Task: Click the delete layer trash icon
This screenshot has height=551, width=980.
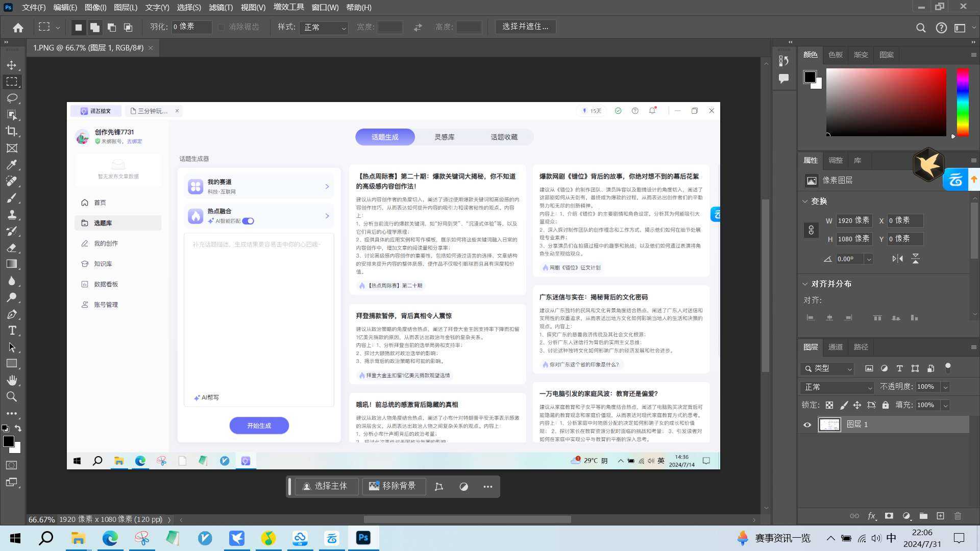Action: tap(958, 516)
